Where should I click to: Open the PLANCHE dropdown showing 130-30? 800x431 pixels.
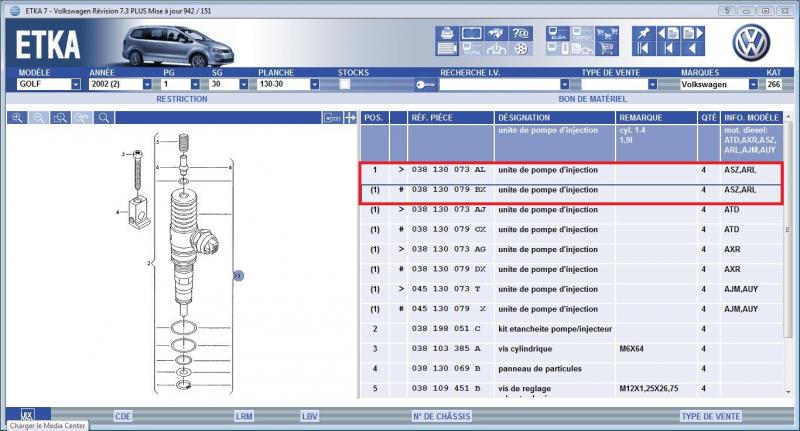314,84
